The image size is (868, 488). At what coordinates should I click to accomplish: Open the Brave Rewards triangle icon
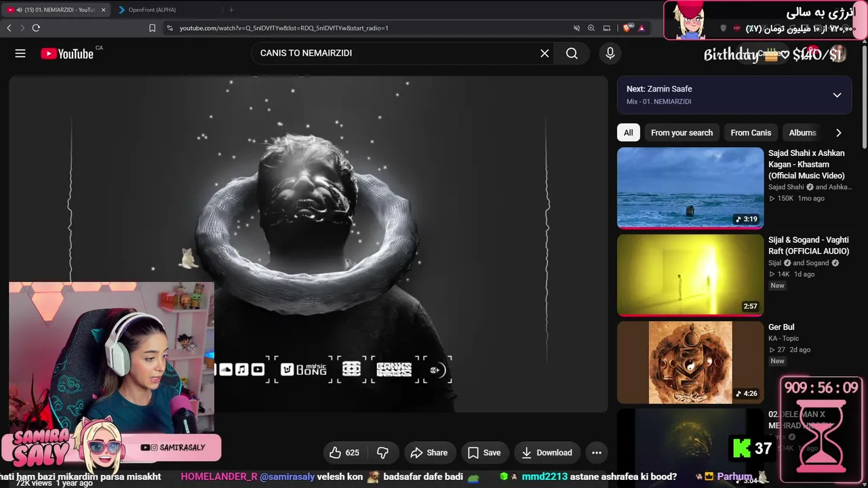pyautogui.click(x=641, y=28)
